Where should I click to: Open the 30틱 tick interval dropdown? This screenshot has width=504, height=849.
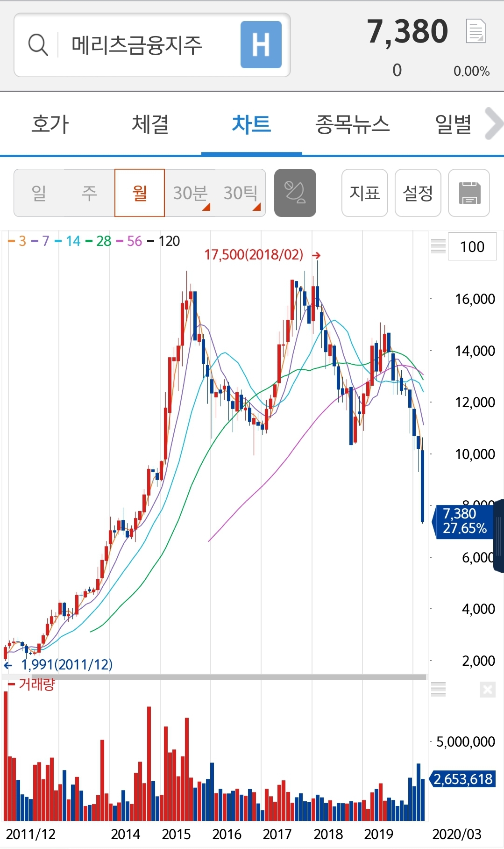241,193
